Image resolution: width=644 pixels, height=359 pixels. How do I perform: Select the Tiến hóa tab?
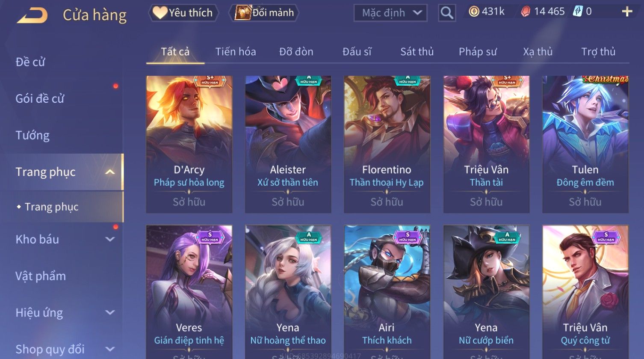236,52
